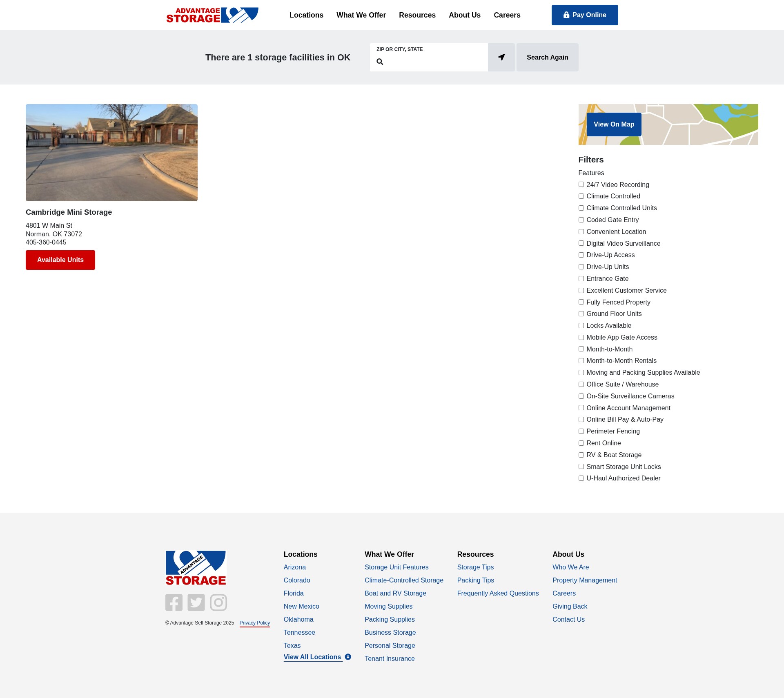Click the Zip or City, State input field
784x698 pixels.
pos(429,57)
